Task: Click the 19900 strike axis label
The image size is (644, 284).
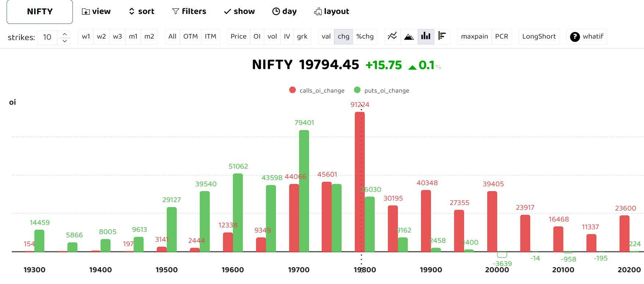Action: (x=431, y=270)
